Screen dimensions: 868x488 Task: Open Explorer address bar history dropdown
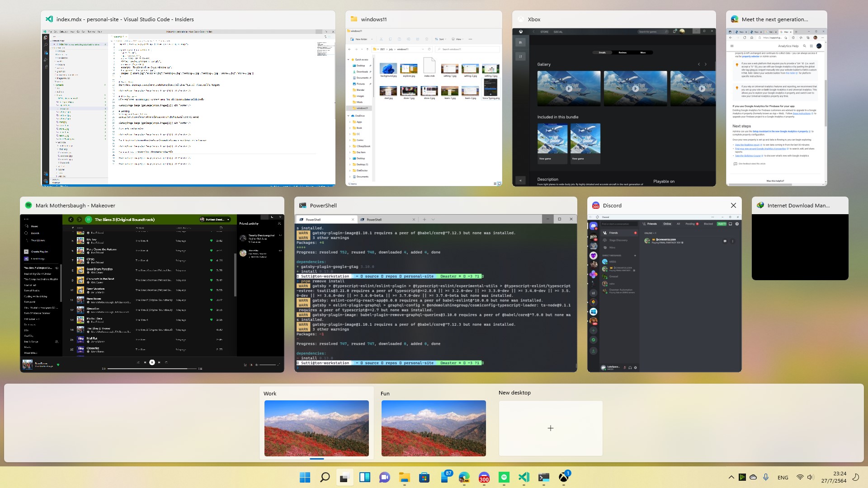coord(423,49)
